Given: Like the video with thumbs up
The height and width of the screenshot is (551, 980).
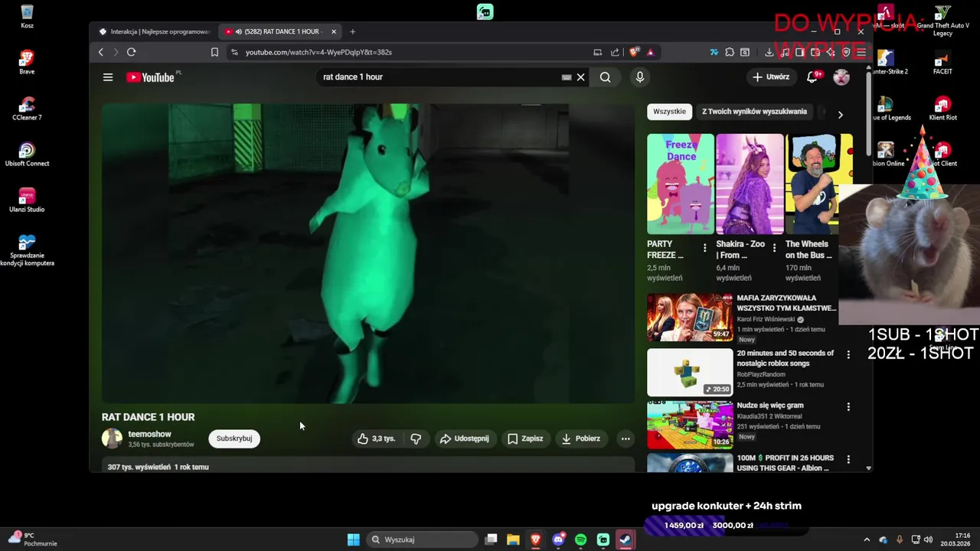Looking at the screenshot, I should tap(375, 439).
